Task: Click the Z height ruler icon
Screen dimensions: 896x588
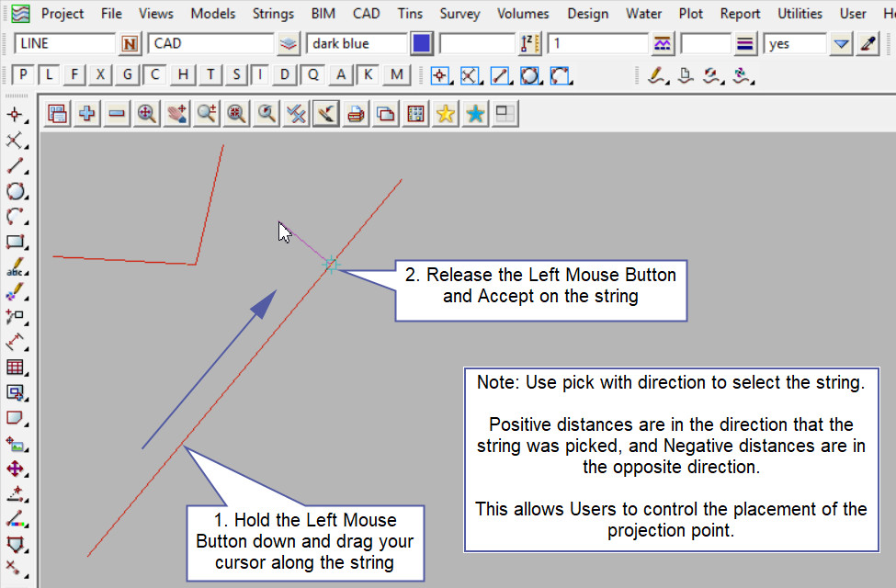Action: (x=529, y=44)
